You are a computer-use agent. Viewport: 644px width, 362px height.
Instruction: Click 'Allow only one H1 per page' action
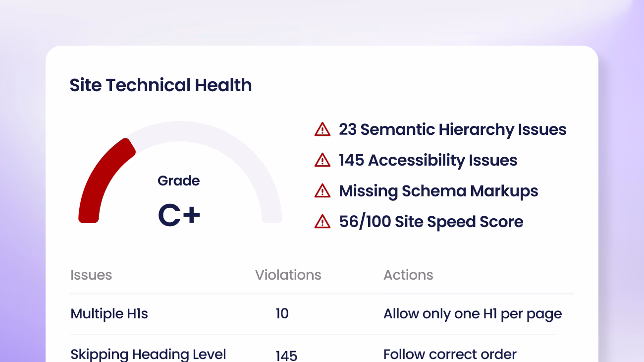(x=473, y=313)
